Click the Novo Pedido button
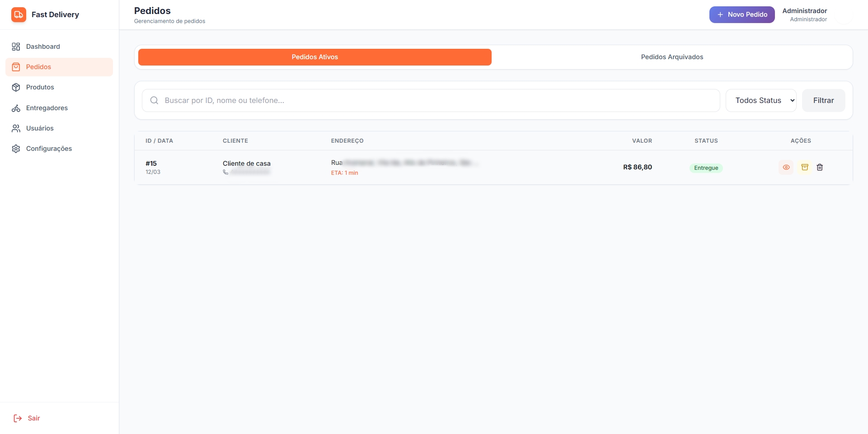 [x=741, y=14]
